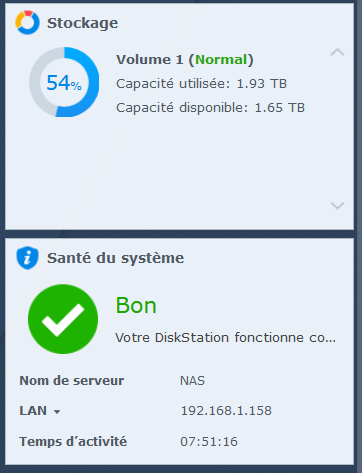Select the IP address 192.168.1.158
Image resolution: width=362 pixels, height=473 pixels.
pyautogui.click(x=226, y=411)
